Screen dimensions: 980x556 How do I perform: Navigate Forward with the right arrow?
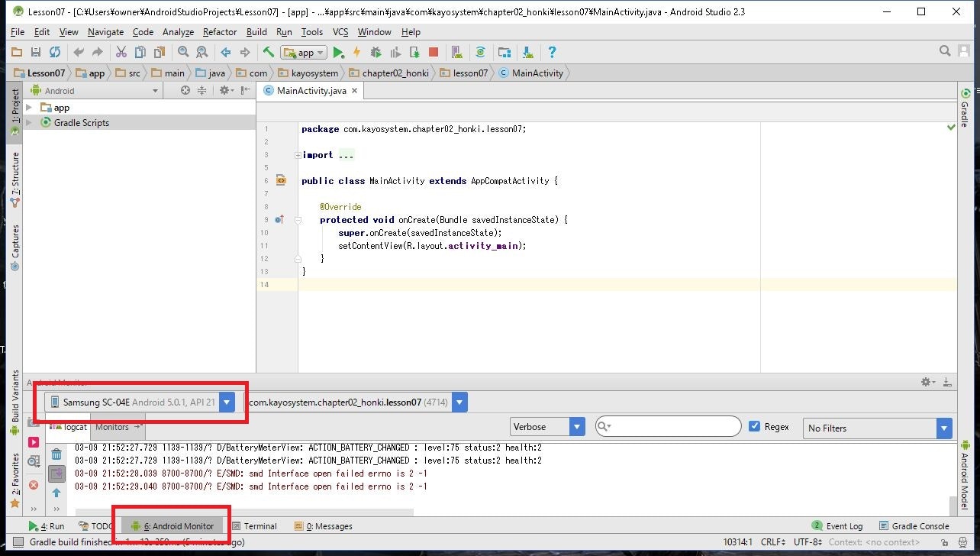(x=244, y=52)
